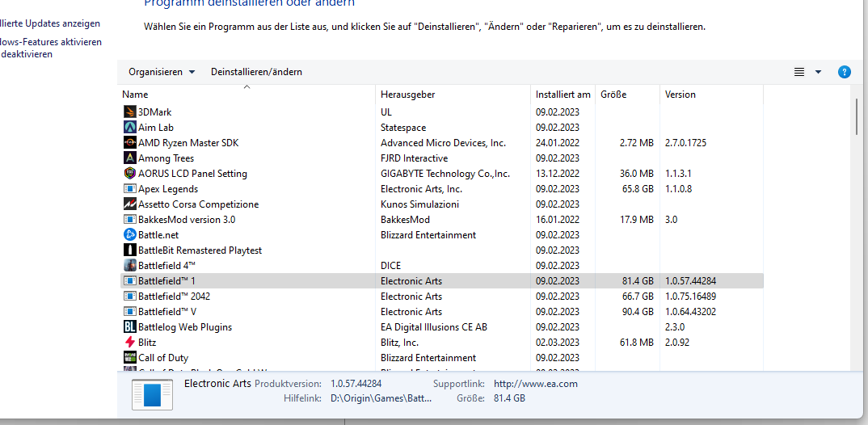The height and width of the screenshot is (425, 868).
Task: Click the large details pane program thumbnail
Action: pos(152,395)
